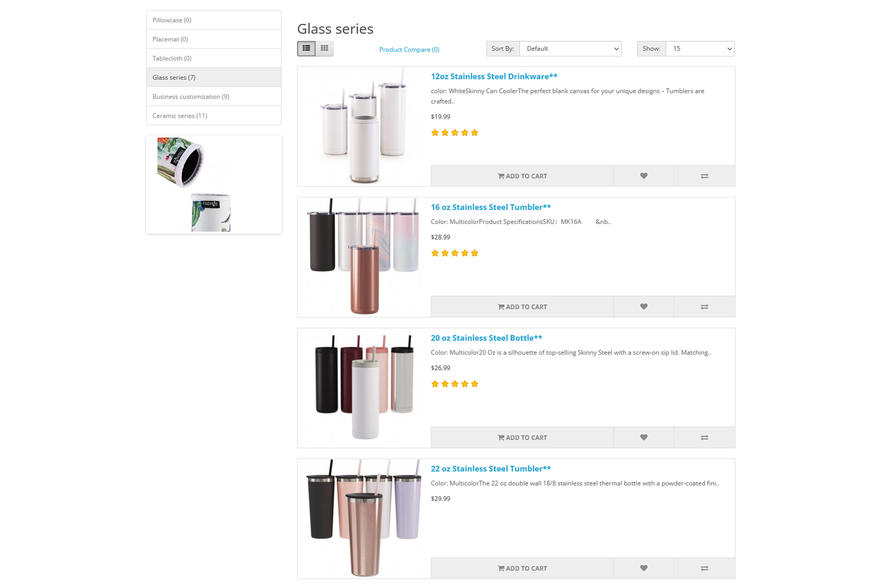The width and height of the screenshot is (889, 588).
Task: Select Business customization category
Action: [x=213, y=96]
